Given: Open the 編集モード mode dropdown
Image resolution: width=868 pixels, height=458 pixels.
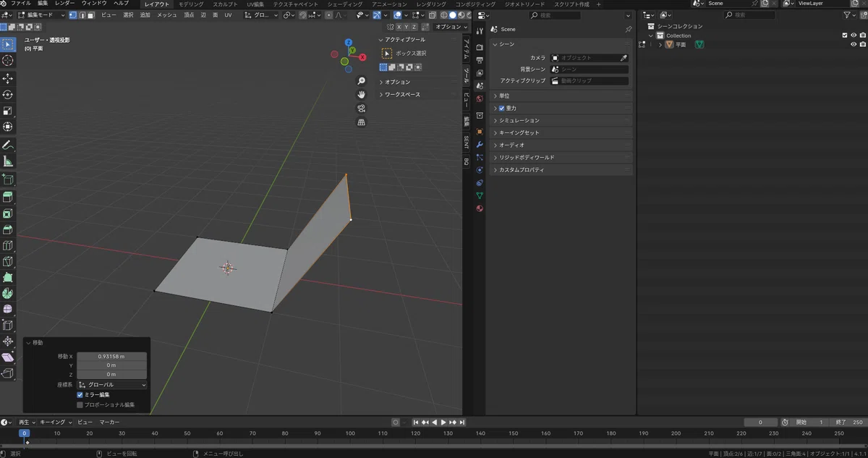Looking at the screenshot, I should click(x=41, y=14).
